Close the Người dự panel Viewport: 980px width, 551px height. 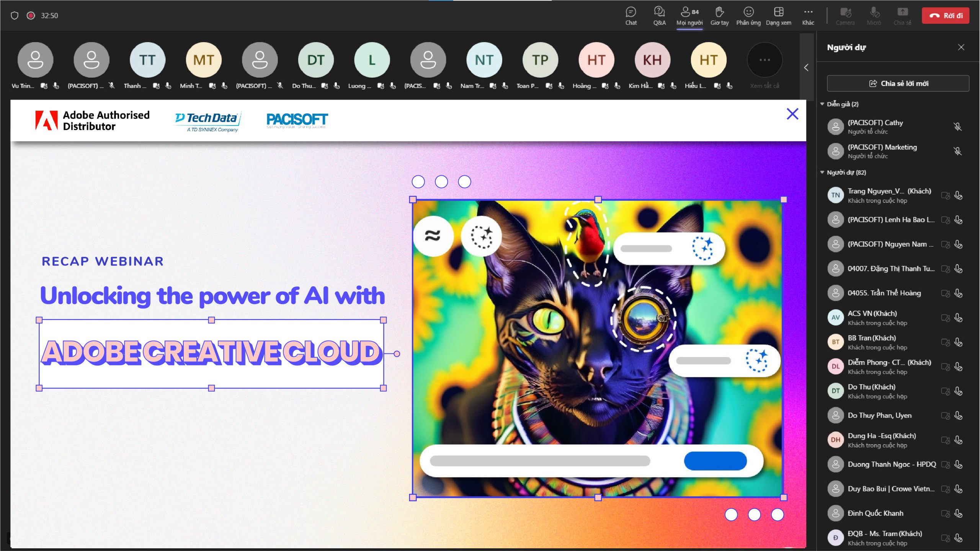pyautogui.click(x=961, y=47)
